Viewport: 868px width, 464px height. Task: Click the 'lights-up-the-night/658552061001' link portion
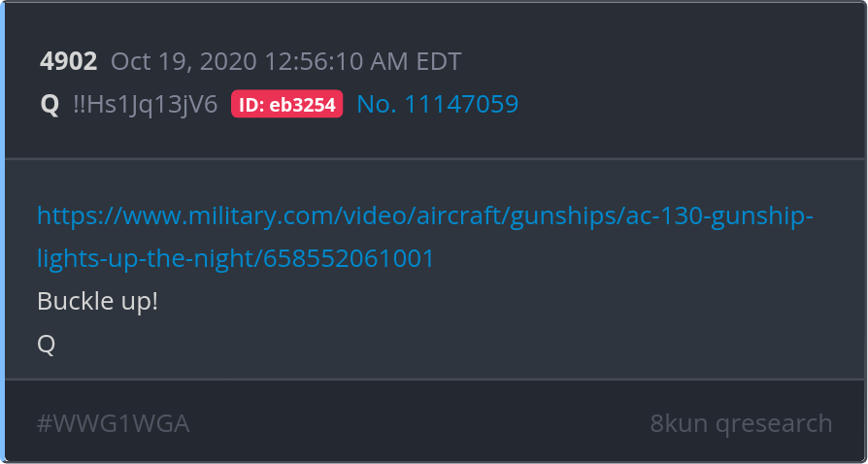pyautogui.click(x=235, y=258)
